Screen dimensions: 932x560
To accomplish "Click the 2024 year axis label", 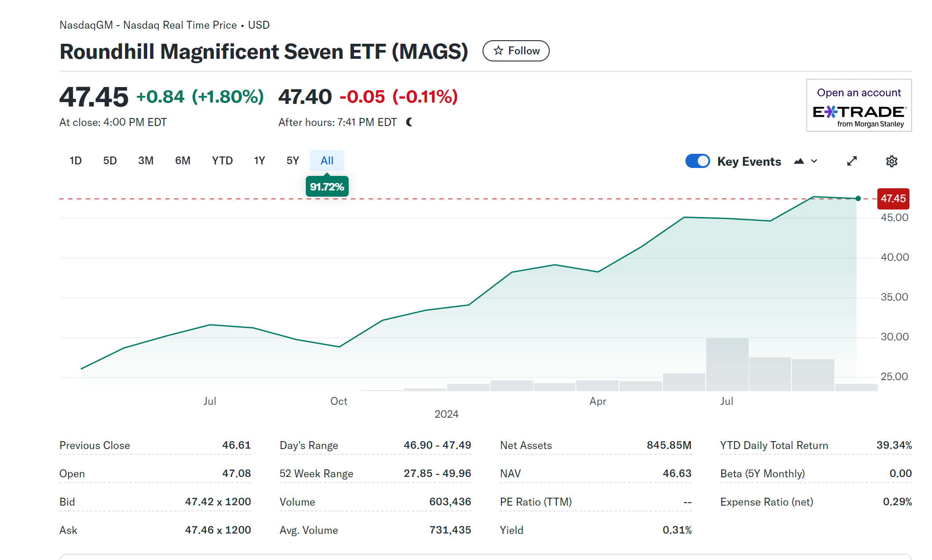I will tap(446, 414).
